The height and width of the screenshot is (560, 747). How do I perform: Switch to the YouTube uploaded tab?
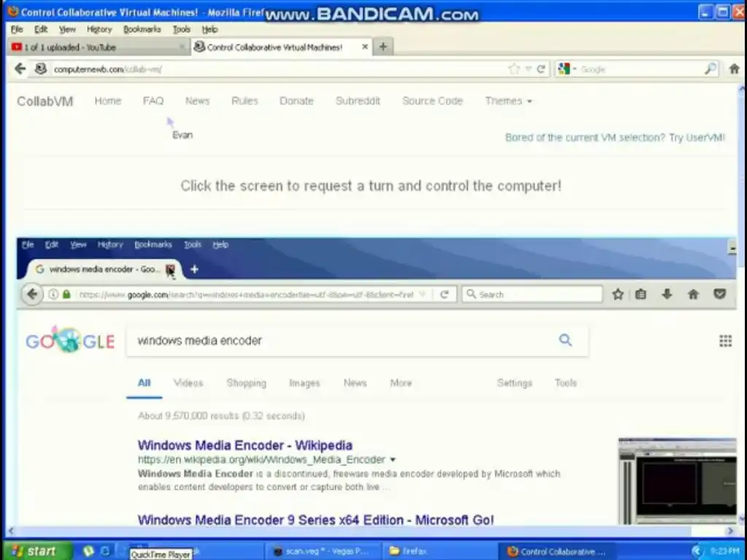tap(98, 47)
